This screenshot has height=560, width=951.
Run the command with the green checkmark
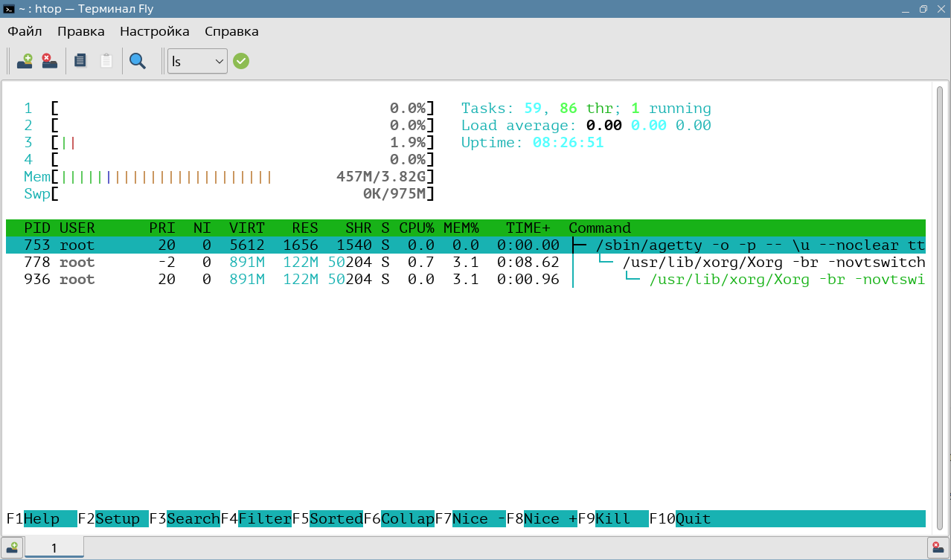[240, 61]
